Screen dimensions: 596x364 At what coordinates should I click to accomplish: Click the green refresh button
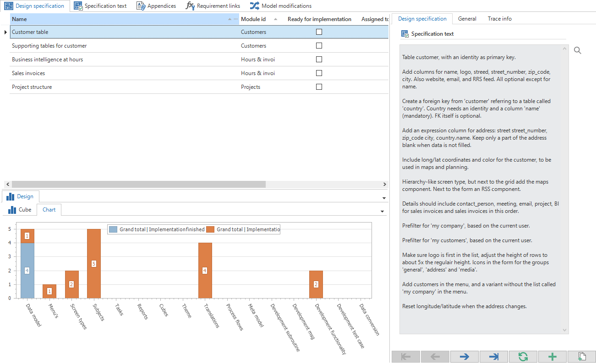pyautogui.click(x=523, y=357)
